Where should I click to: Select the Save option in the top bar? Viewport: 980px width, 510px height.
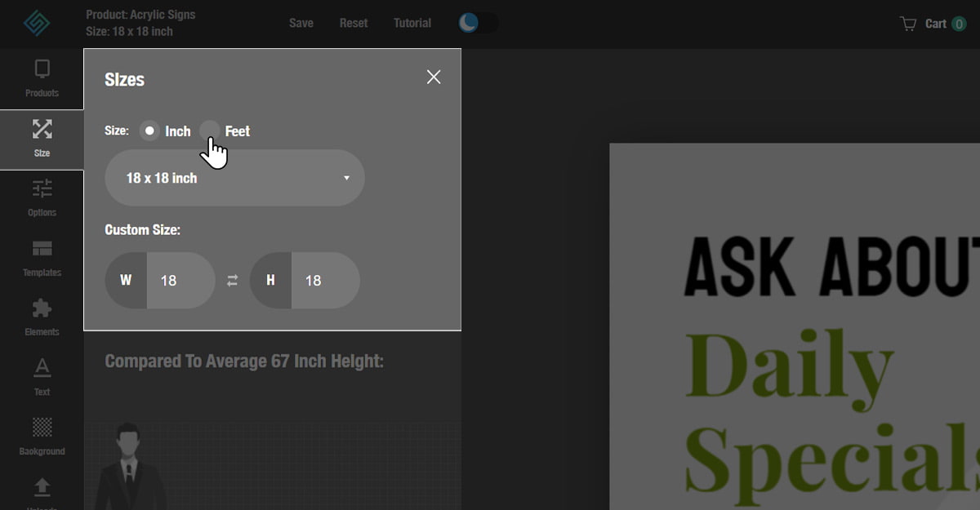[x=301, y=23]
